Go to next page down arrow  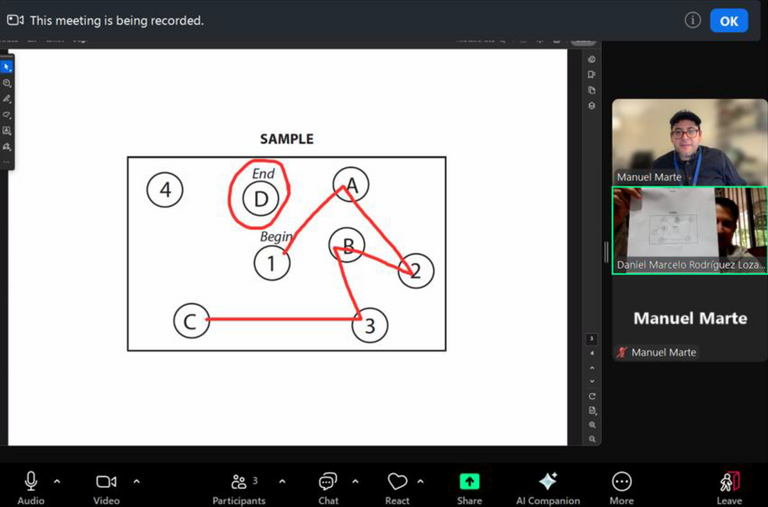tap(592, 381)
